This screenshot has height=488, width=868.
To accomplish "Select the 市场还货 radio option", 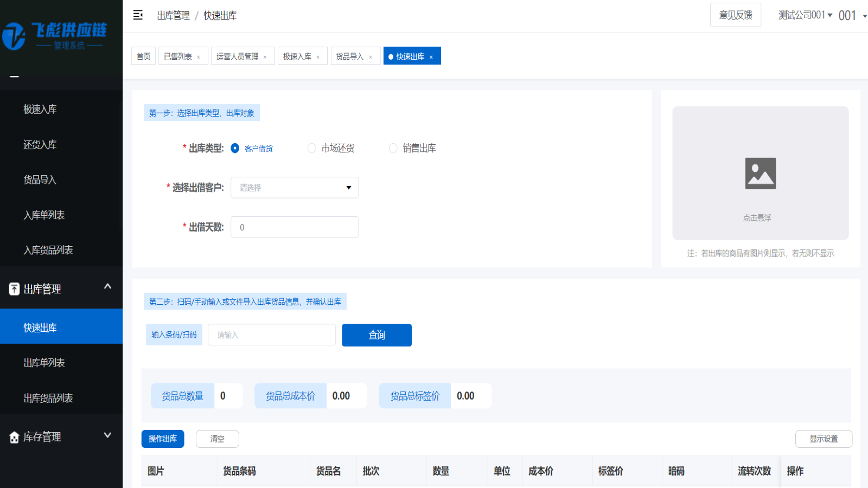I will pos(312,148).
